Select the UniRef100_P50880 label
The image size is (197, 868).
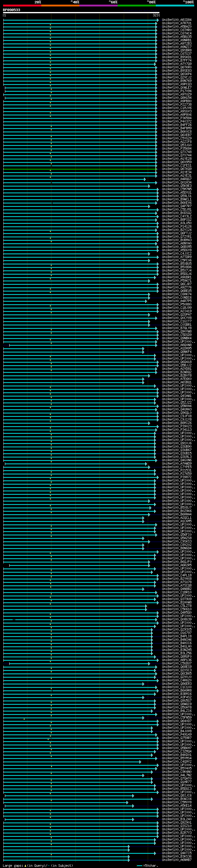[x=177, y=304]
